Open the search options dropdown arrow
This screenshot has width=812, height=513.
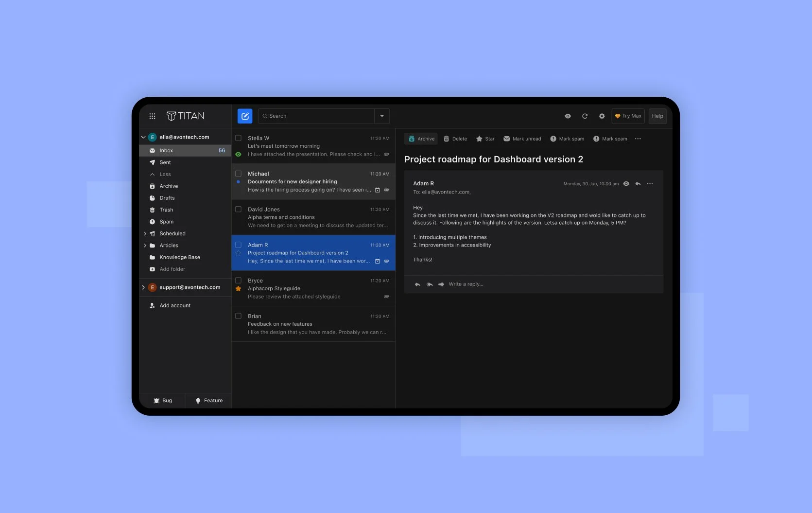coord(382,116)
